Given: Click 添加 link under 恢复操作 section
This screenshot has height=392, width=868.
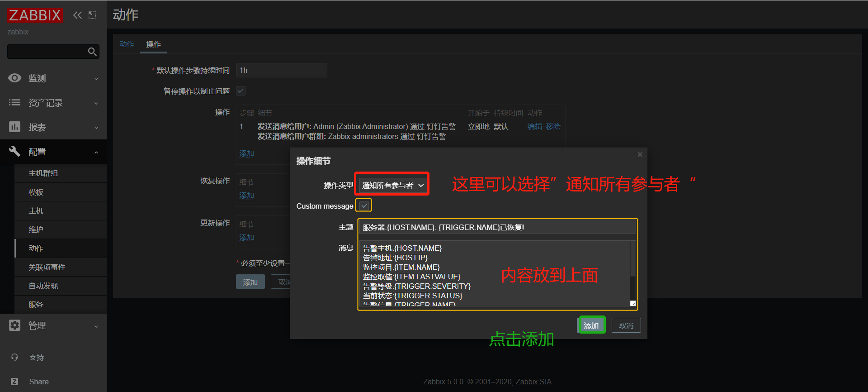Looking at the screenshot, I should 246,196.
